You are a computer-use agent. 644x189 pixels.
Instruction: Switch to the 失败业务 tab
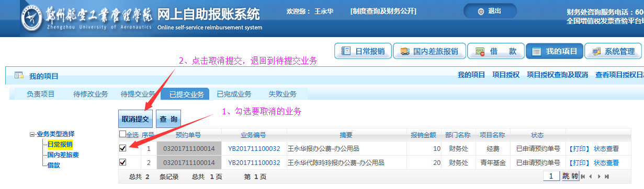coord(283,94)
